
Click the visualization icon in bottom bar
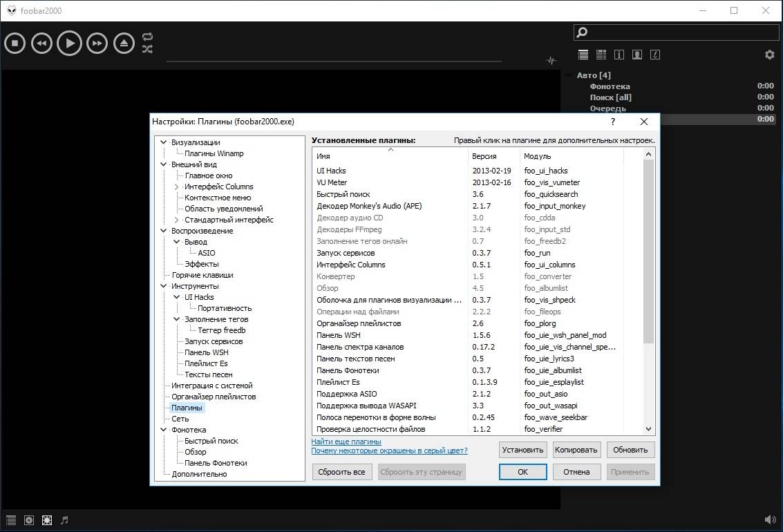click(47, 520)
